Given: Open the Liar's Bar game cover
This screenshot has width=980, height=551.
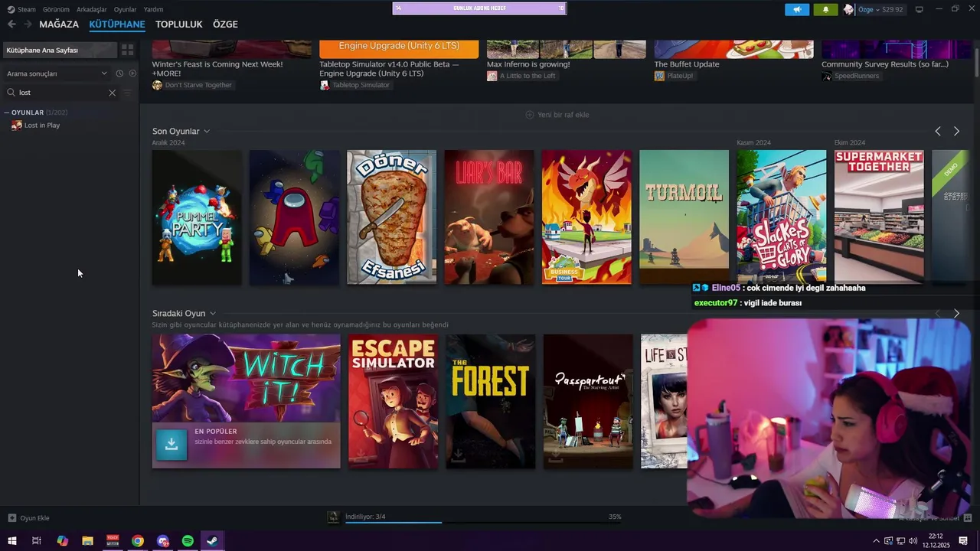Looking at the screenshot, I should tap(489, 217).
